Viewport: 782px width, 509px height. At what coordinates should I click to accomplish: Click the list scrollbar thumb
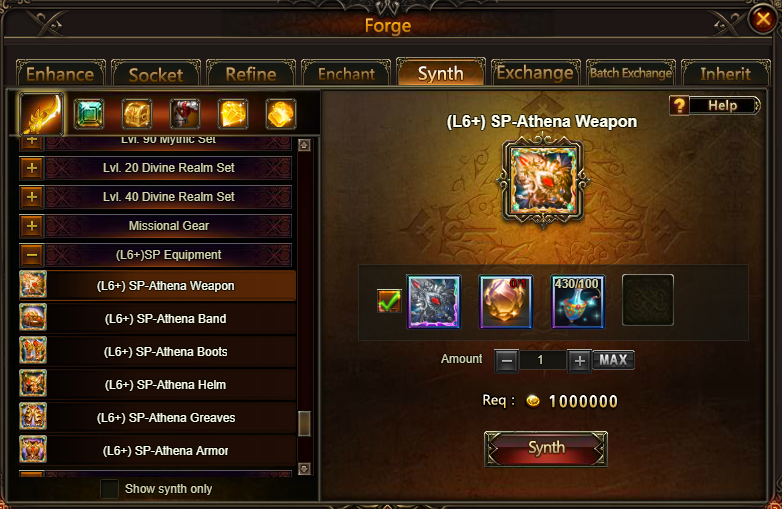point(304,424)
